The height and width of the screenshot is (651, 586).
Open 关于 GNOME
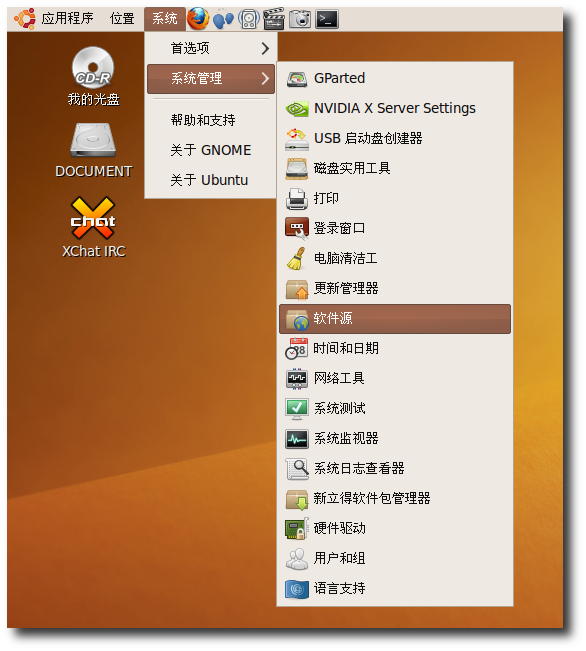click(211, 150)
